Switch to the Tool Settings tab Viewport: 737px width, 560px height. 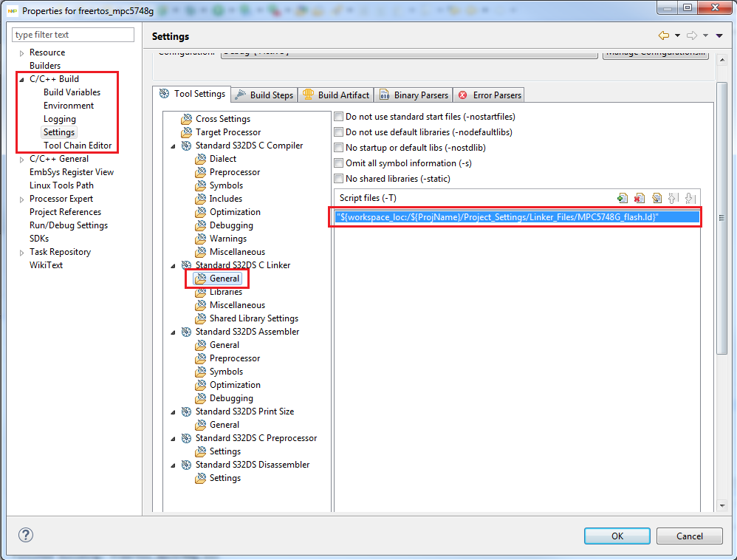pos(192,94)
